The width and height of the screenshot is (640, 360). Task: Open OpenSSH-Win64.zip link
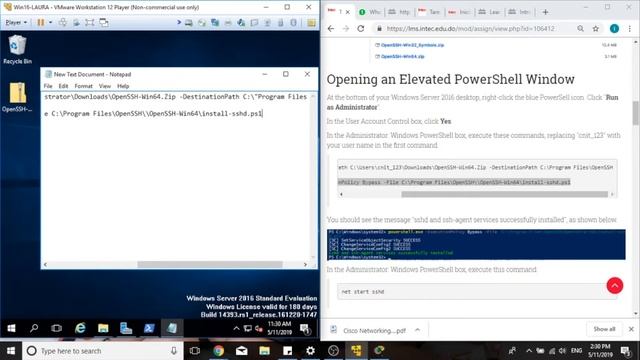(402, 56)
